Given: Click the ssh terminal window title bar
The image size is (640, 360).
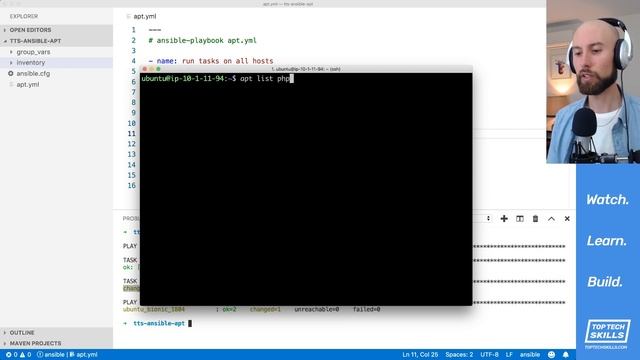Looking at the screenshot, I should pos(306,69).
